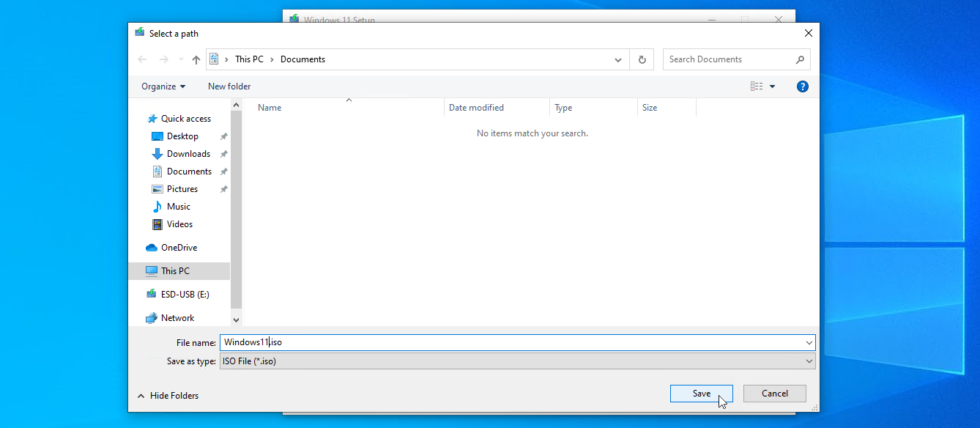Sort by the Name column header
This screenshot has height=428, width=980.
coord(270,108)
